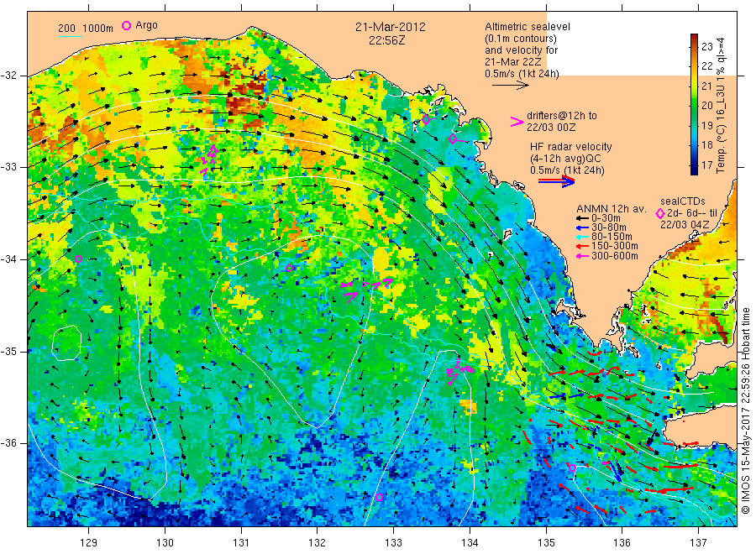Click the Temp. (°C) color bar title
The width and height of the screenshot is (756, 554).
point(721,106)
